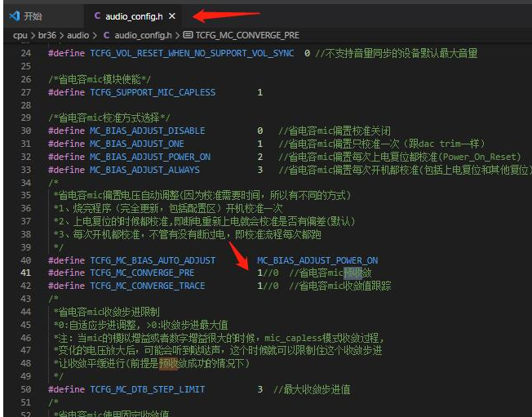Click TCFG_MC_CONVERGE_PRE breadcrumb symbol

(247, 35)
